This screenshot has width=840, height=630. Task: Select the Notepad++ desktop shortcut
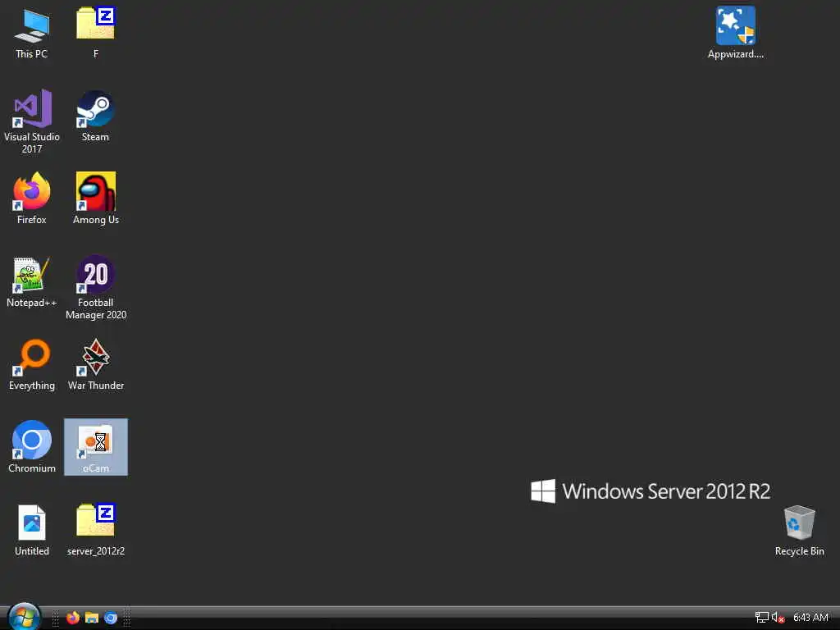[x=32, y=282]
